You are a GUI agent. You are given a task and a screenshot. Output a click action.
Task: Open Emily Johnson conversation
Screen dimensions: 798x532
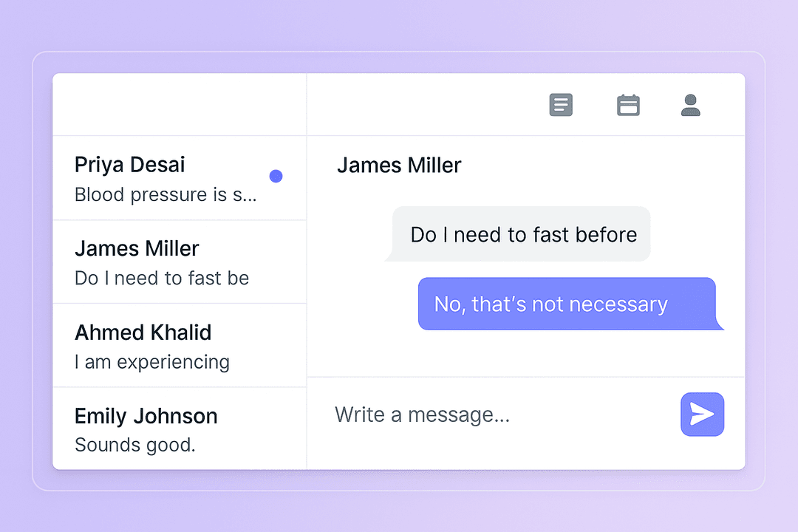180,429
